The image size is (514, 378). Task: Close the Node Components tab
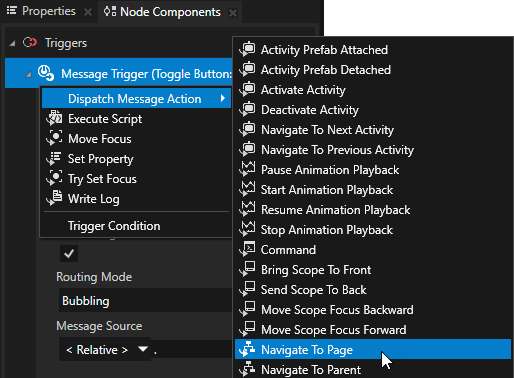(x=233, y=13)
